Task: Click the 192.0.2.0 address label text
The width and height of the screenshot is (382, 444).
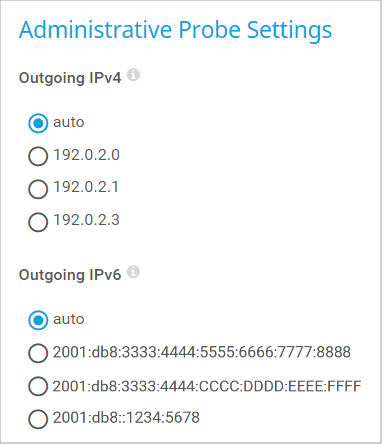Action: pyautogui.click(x=86, y=155)
